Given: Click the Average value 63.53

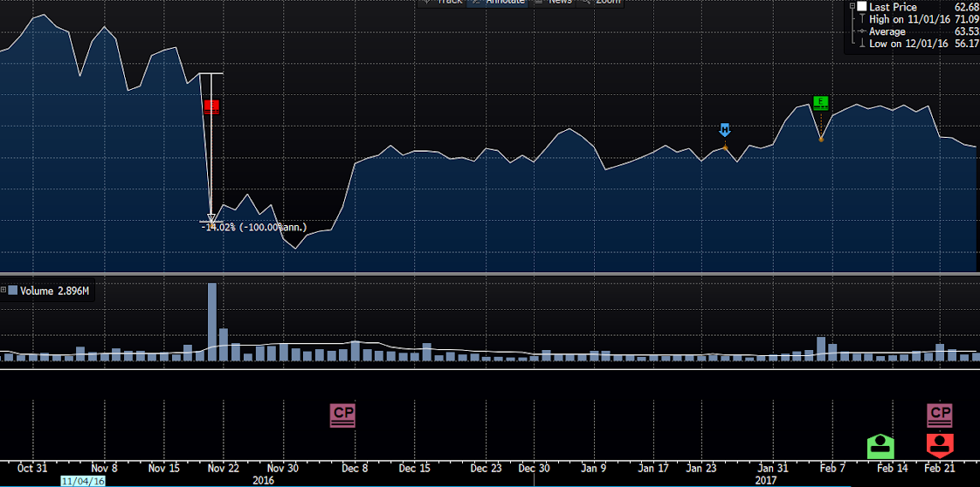Looking at the screenshot, I should coord(965,31).
